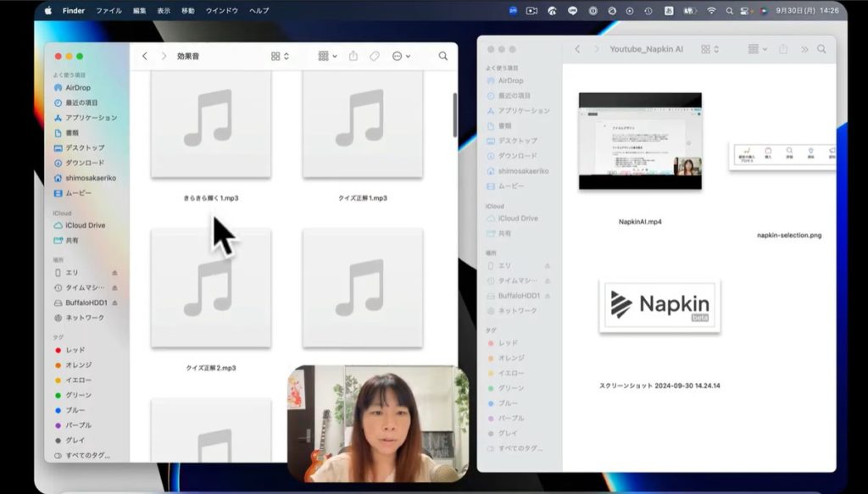Click the share icon in 効果音 toolbar
This screenshot has width=868, height=494.
[353, 56]
